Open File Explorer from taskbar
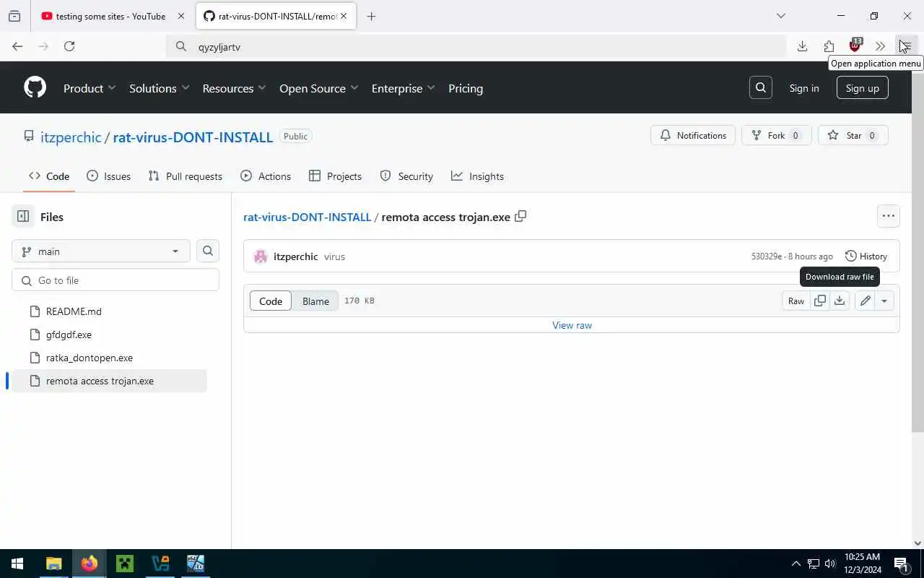The width and height of the screenshot is (924, 578). pos(54,564)
